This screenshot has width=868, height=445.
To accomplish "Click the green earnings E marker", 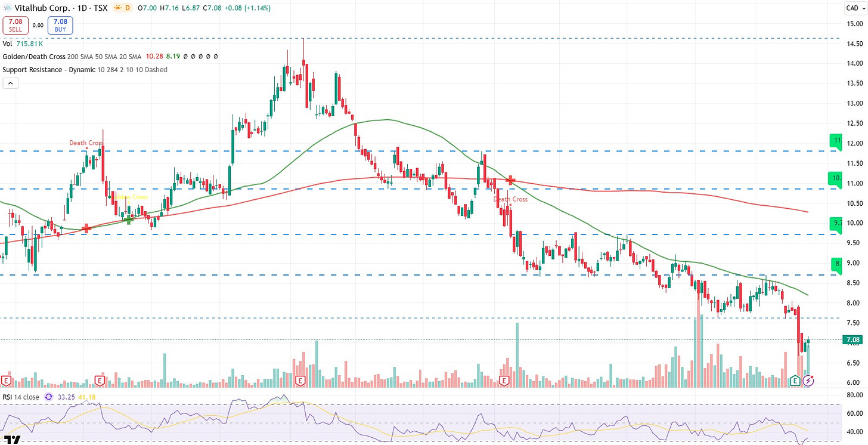I will pyautogui.click(x=795, y=380).
